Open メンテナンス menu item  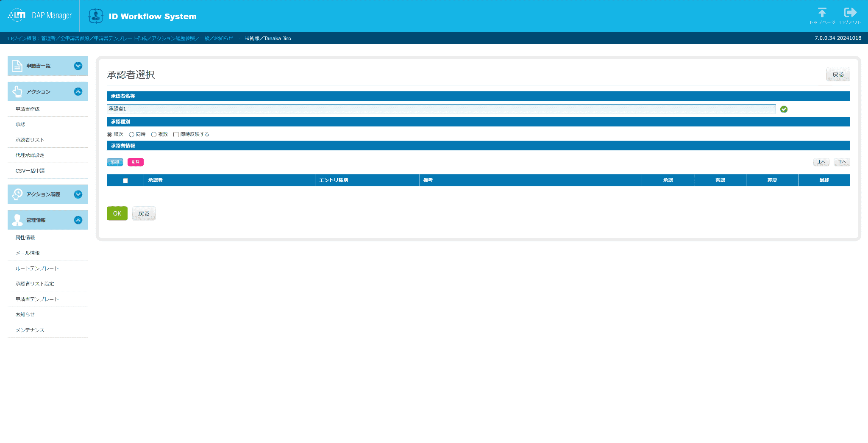[47, 330]
